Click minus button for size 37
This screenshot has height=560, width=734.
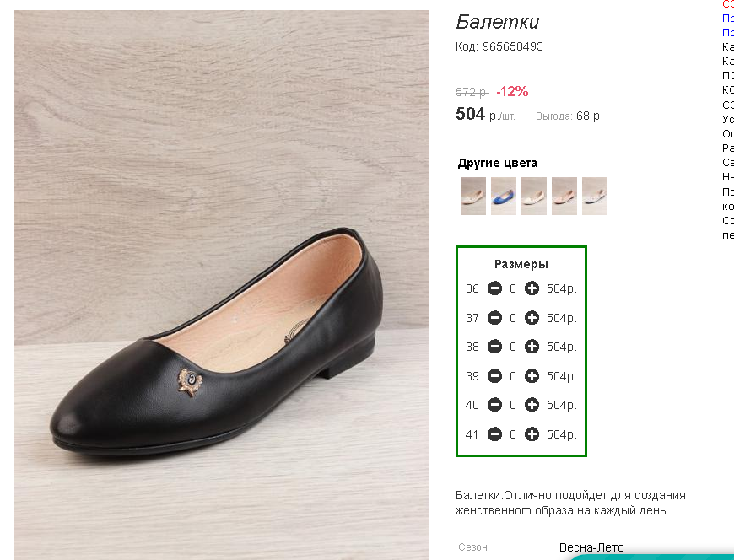(494, 318)
